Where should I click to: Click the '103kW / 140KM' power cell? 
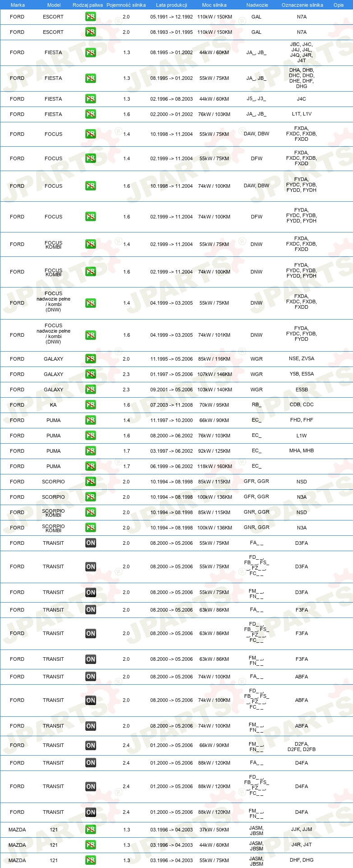point(214,390)
